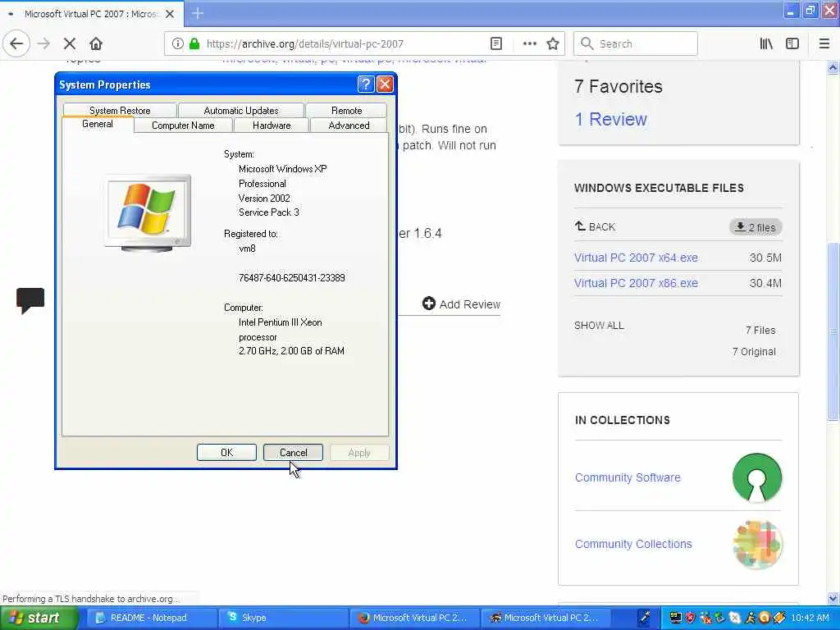This screenshot has width=840, height=630.
Task: Click the Add Review link text
Action: pos(470,304)
